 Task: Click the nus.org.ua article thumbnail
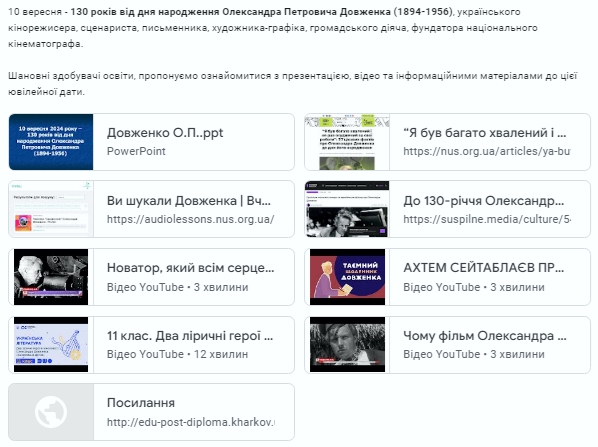pyautogui.click(x=347, y=142)
